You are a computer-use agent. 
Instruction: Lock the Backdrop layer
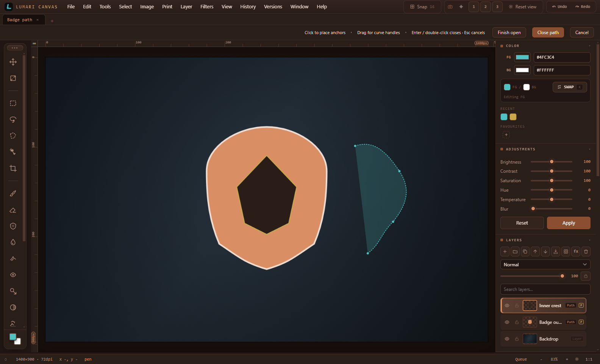coord(517,339)
